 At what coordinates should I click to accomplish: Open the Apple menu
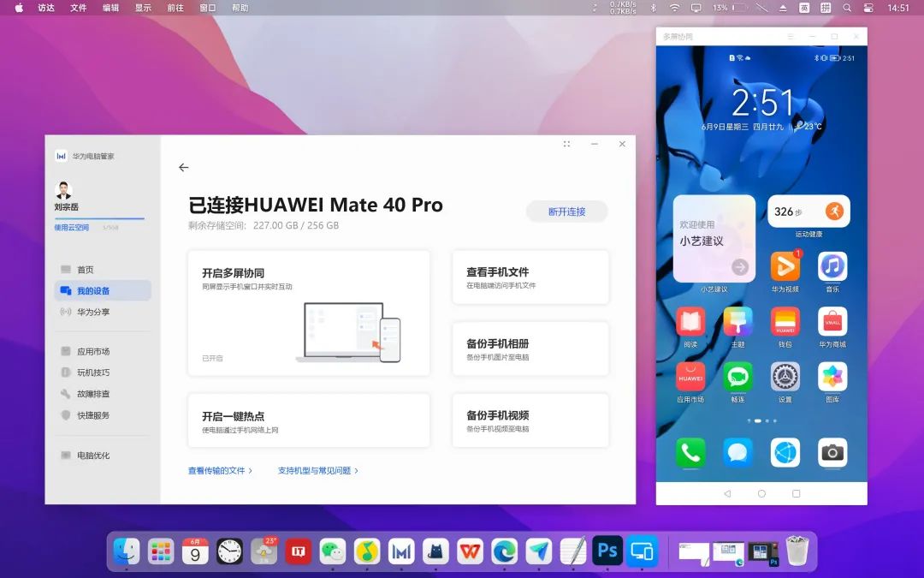tap(19, 8)
